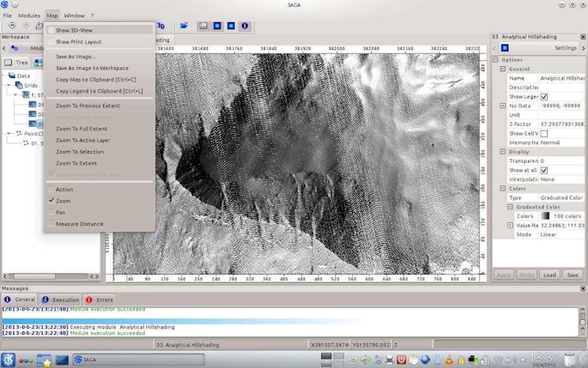Toggle the Show Legend checkbox
The height and width of the screenshot is (368, 588).
tap(544, 97)
